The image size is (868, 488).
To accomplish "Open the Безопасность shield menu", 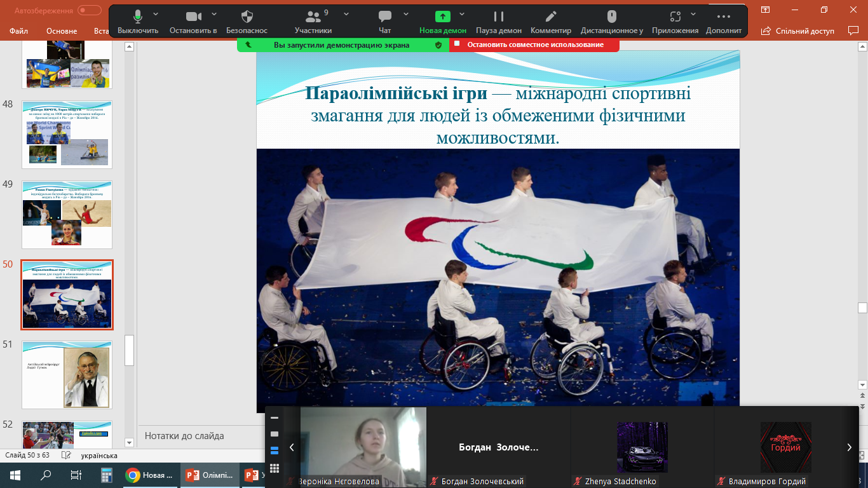I will (x=247, y=21).
